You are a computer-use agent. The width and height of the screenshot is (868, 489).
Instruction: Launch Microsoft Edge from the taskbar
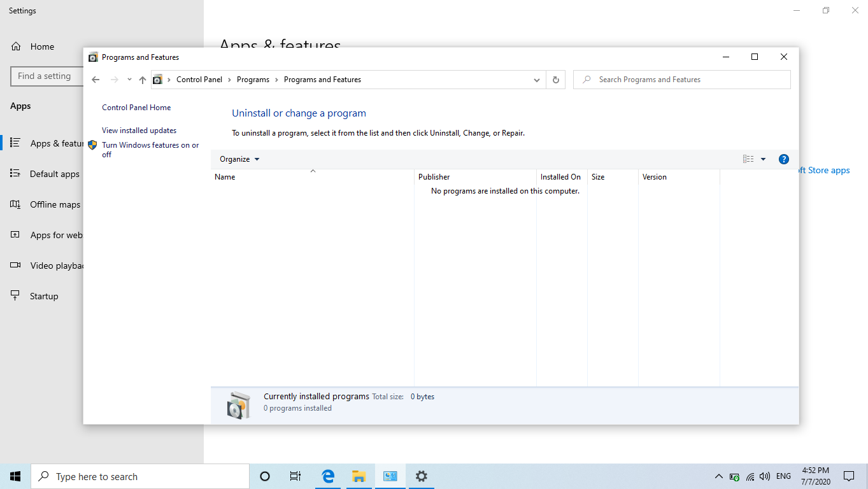point(328,476)
